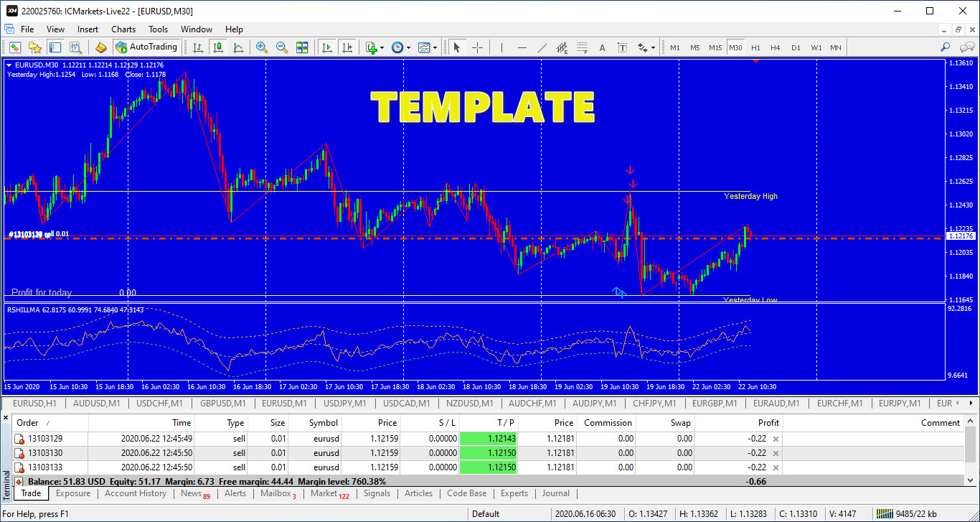Toggle the Chart Auto Scroll icon
The image size is (980, 522).
tap(327, 47)
